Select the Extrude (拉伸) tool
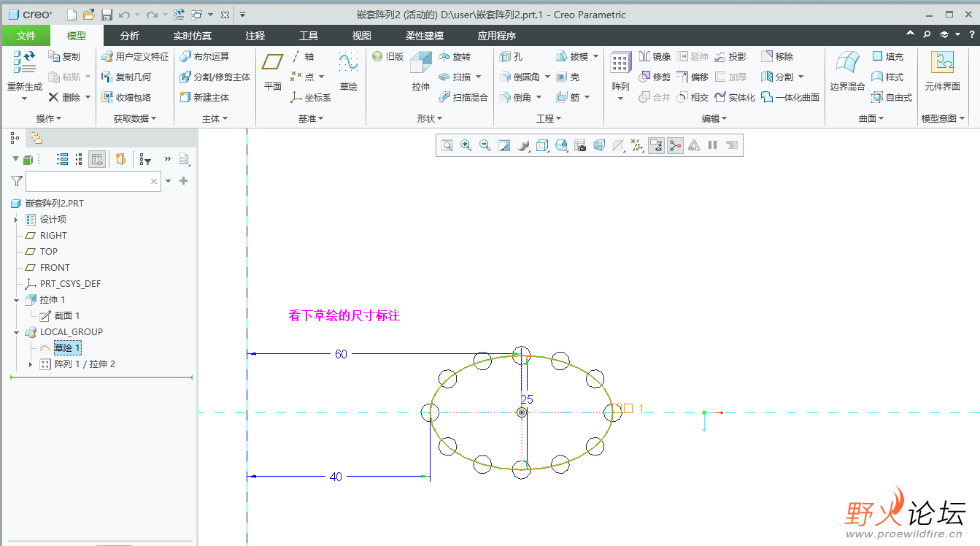 coord(421,72)
